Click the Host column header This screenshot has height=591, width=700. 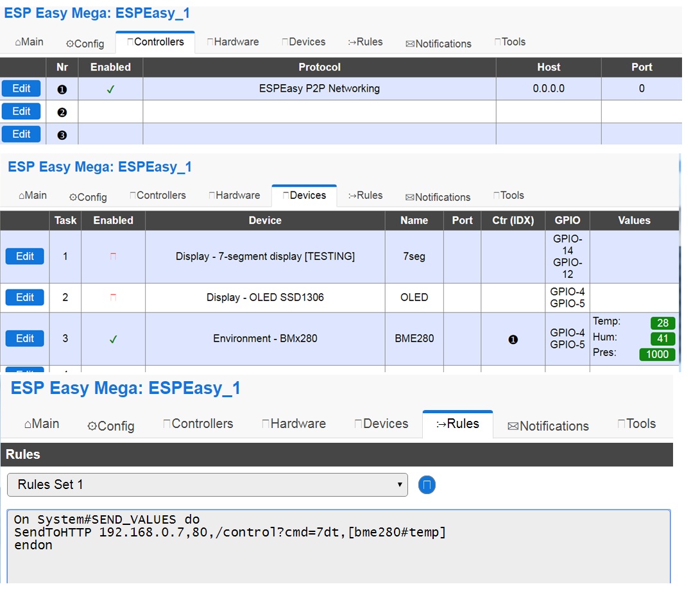pyautogui.click(x=549, y=67)
